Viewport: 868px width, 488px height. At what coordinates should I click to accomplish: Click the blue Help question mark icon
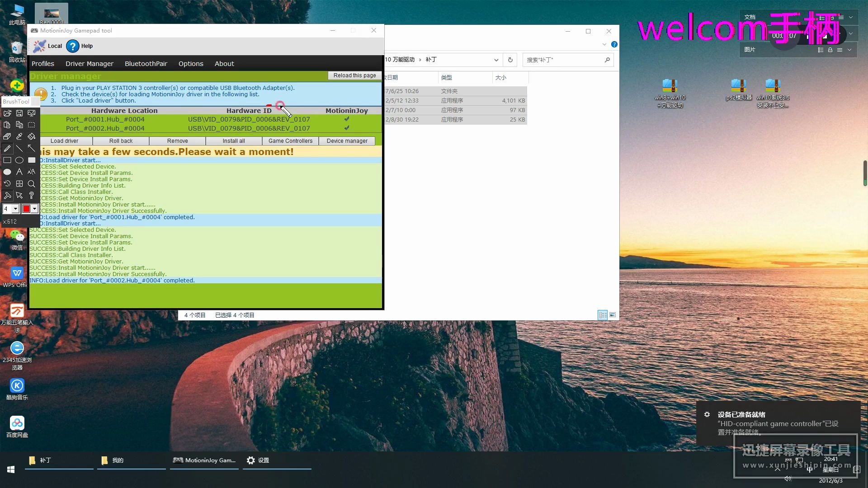click(x=73, y=46)
